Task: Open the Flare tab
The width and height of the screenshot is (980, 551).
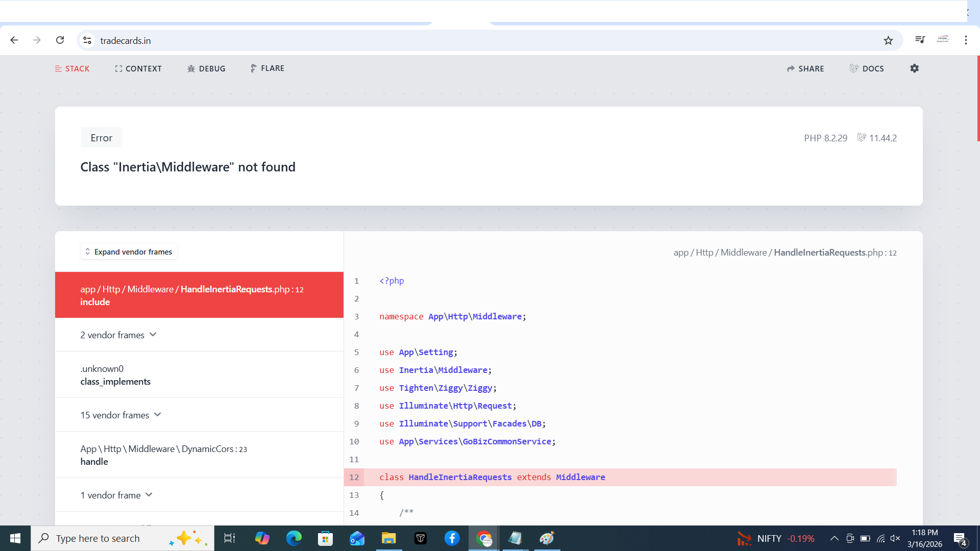Action: pyautogui.click(x=267, y=68)
